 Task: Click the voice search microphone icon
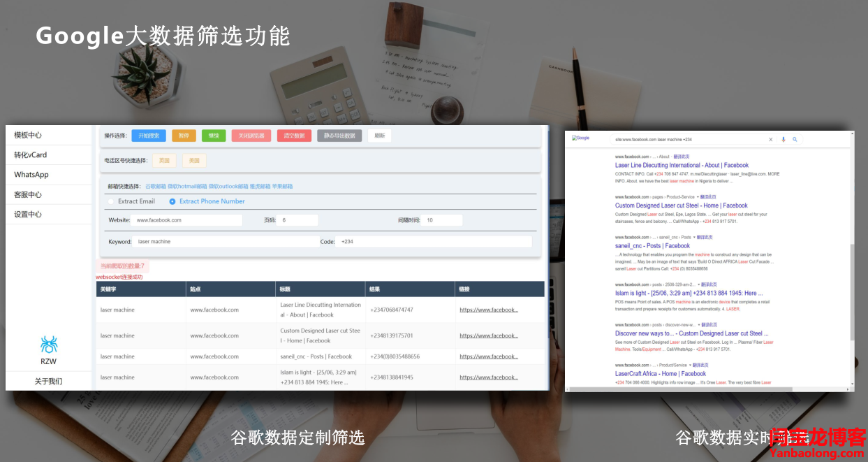[x=783, y=139]
